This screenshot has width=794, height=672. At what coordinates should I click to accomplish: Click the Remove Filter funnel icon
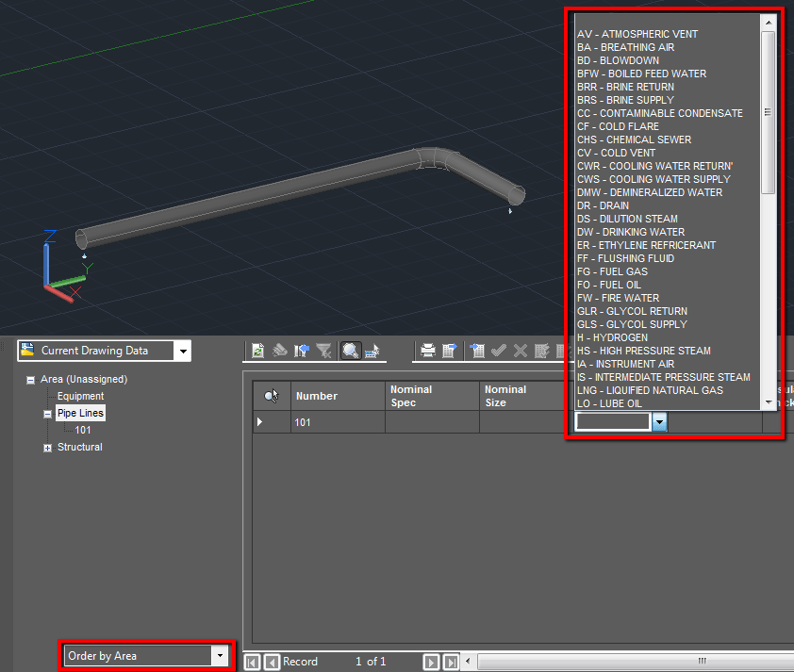point(323,351)
